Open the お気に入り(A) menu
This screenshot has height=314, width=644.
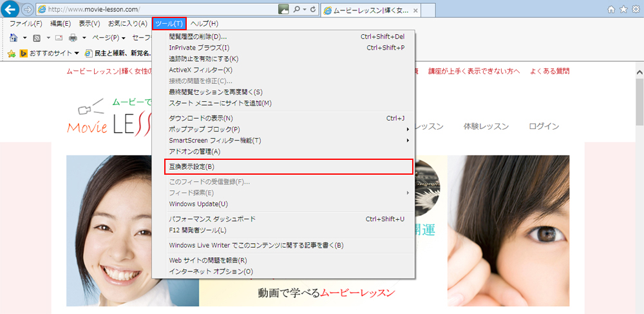click(x=128, y=23)
